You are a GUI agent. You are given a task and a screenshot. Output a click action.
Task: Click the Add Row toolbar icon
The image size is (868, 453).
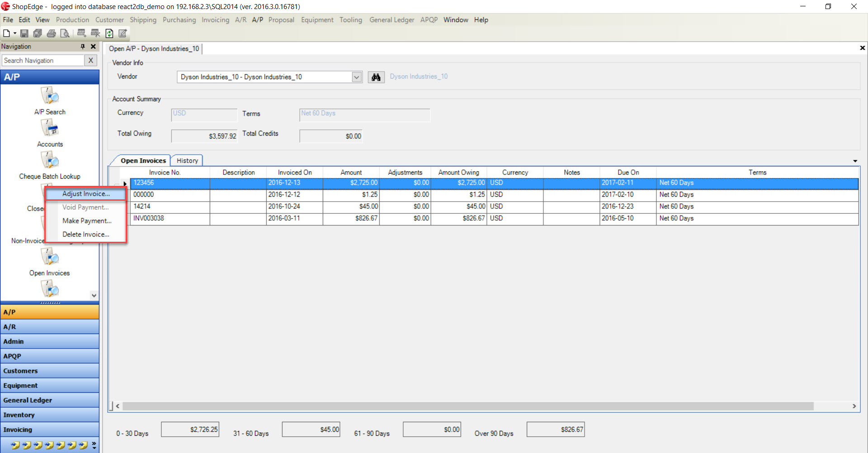point(81,33)
